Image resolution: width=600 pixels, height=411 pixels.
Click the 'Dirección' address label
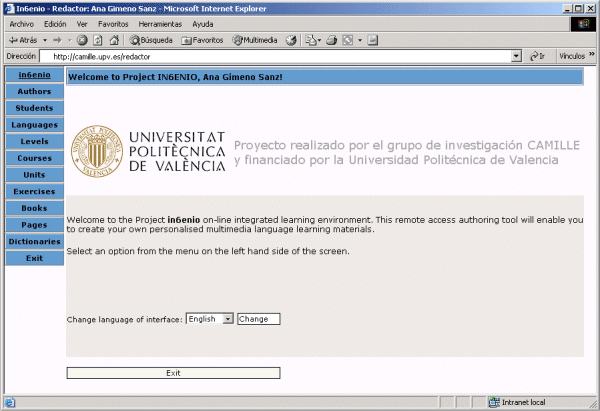(21, 56)
